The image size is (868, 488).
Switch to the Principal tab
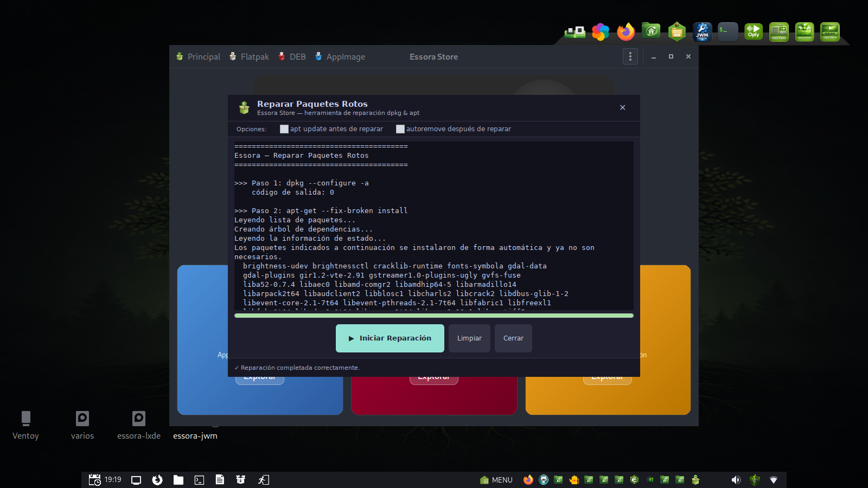pyautogui.click(x=199, y=56)
